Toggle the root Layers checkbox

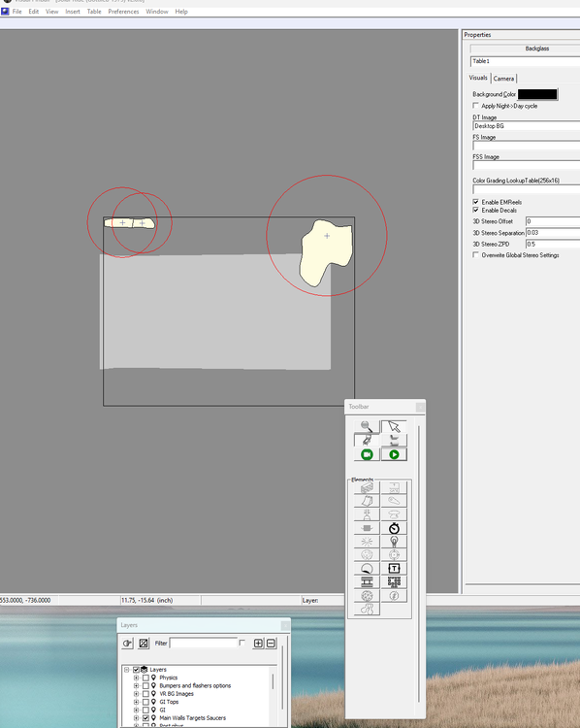(x=136, y=670)
